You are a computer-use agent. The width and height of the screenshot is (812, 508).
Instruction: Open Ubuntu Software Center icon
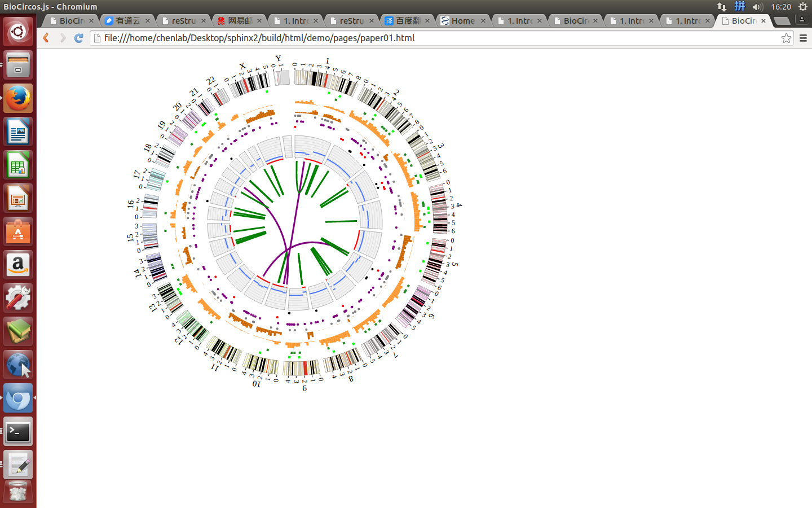click(x=18, y=231)
